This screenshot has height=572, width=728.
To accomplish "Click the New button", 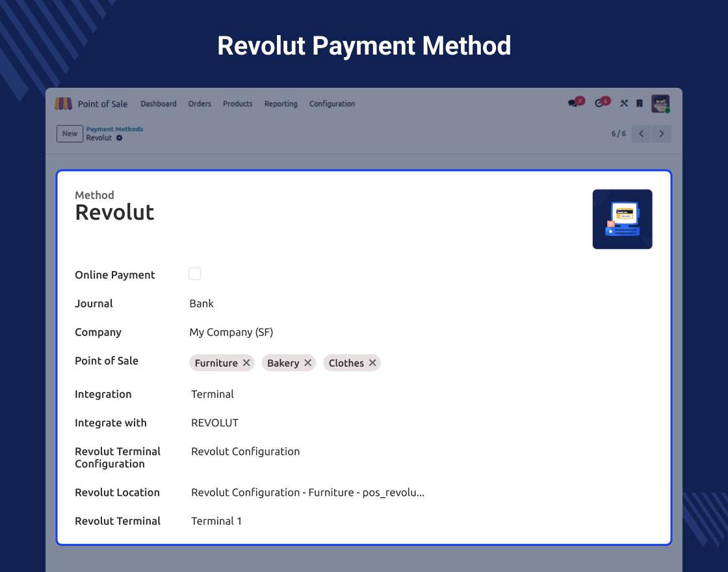I will point(70,134).
